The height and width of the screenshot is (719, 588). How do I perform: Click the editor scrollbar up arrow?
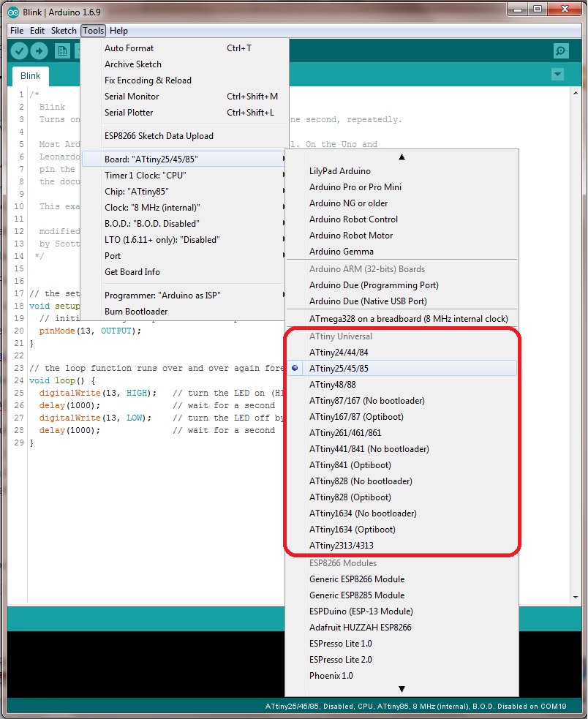pyautogui.click(x=576, y=93)
